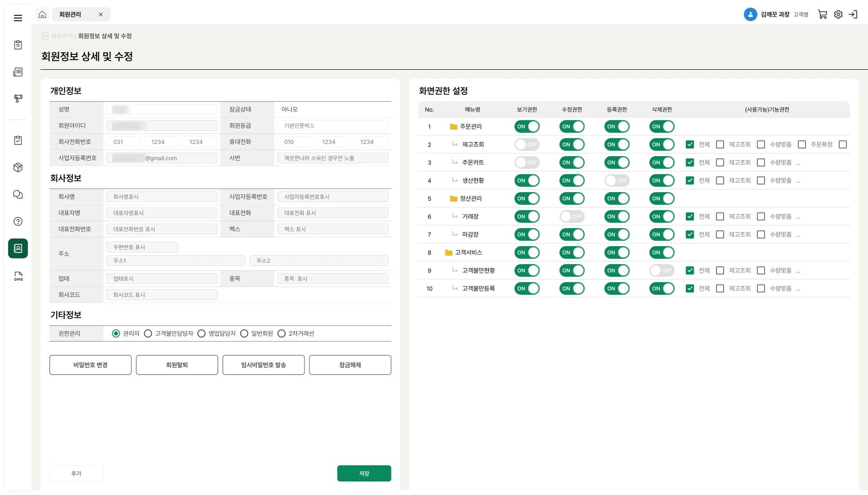
Task: Open the member management sidebar icon
Action: click(18, 248)
